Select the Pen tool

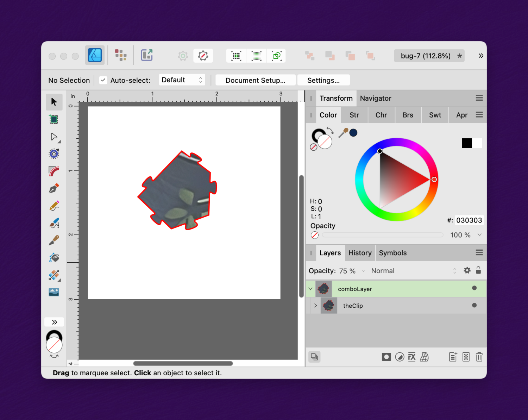pyautogui.click(x=54, y=188)
